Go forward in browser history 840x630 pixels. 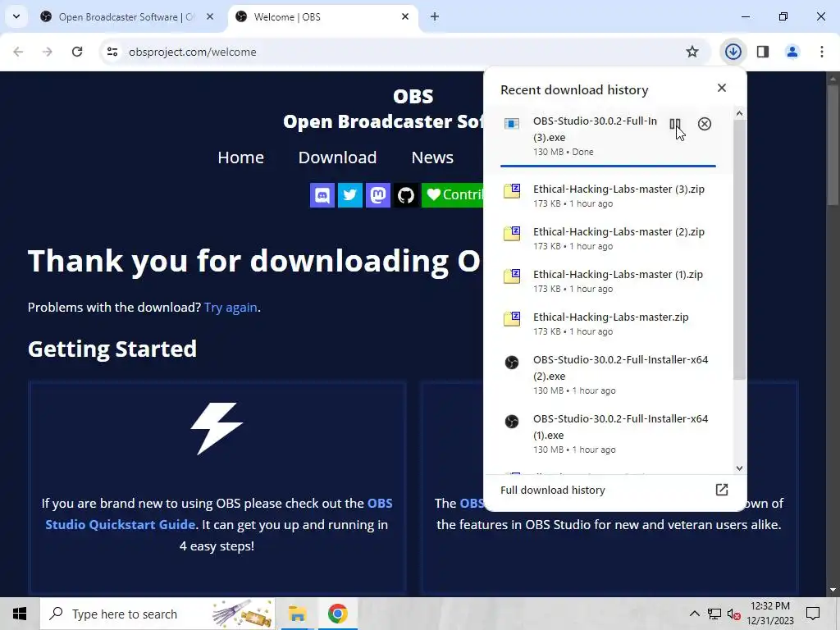click(x=48, y=52)
